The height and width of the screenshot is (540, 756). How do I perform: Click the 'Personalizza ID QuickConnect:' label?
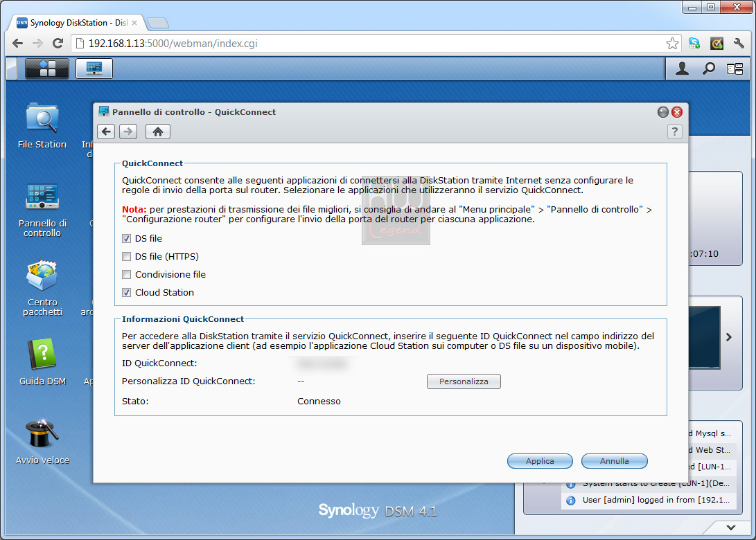tap(188, 381)
